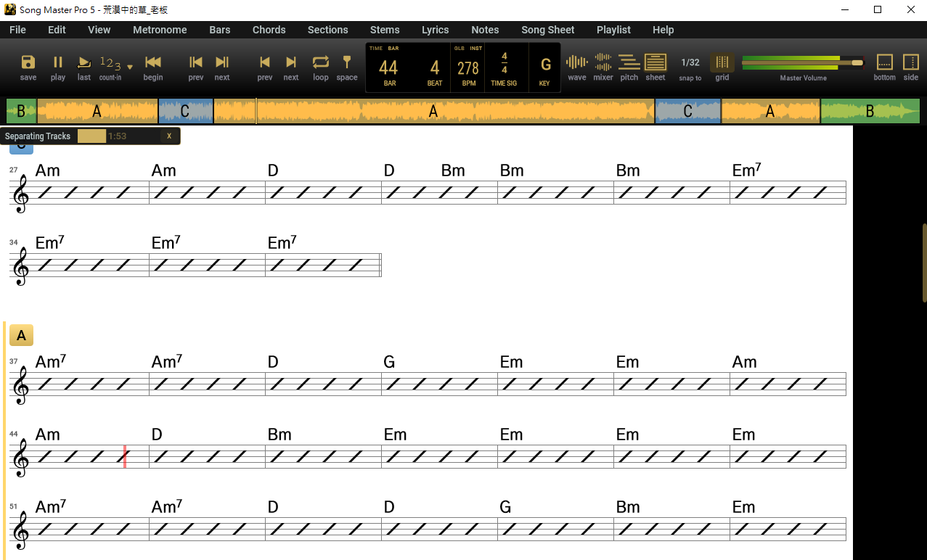The height and width of the screenshot is (560, 927).
Task: Switch layout to bottom panel
Action: [x=885, y=62]
